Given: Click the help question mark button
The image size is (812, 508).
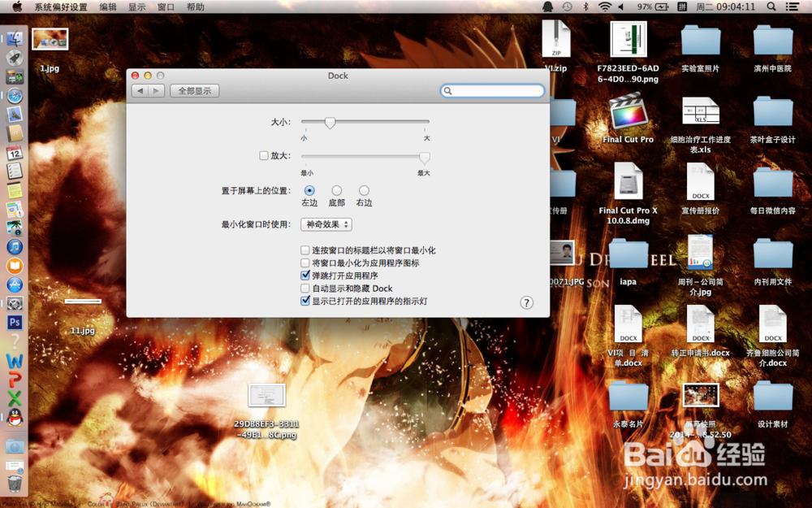Looking at the screenshot, I should [x=526, y=302].
